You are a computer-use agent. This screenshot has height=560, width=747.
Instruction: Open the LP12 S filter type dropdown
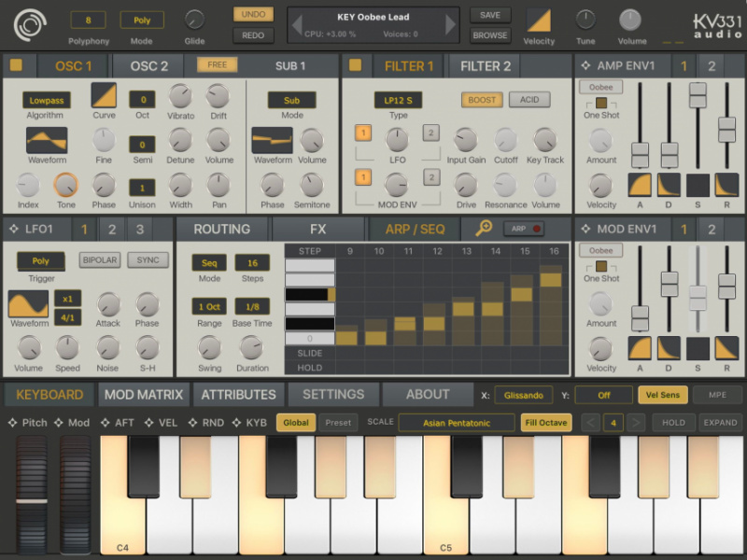pos(397,100)
